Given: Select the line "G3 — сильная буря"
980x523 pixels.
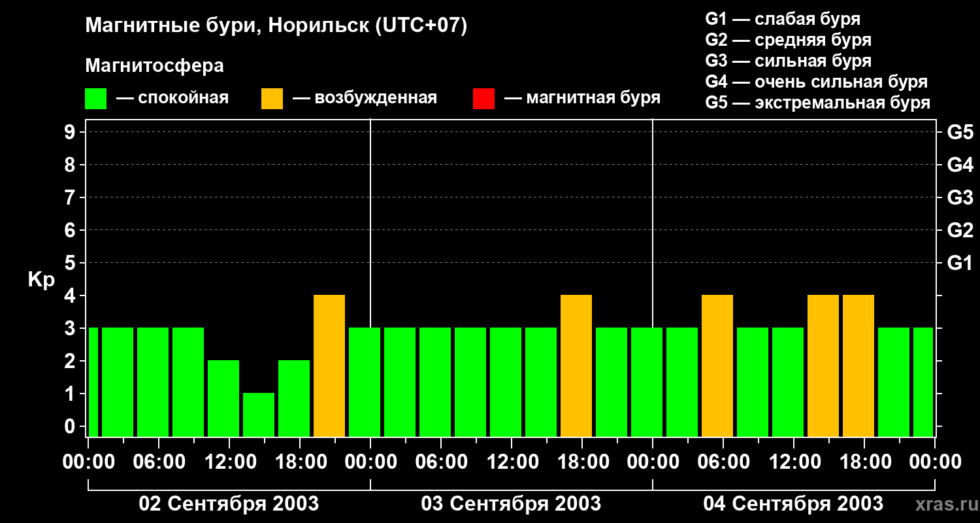Looking at the screenshot, I should coord(788,61).
